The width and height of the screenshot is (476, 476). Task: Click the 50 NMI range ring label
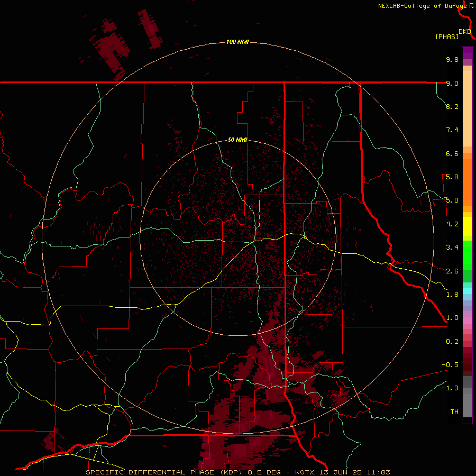237,140
